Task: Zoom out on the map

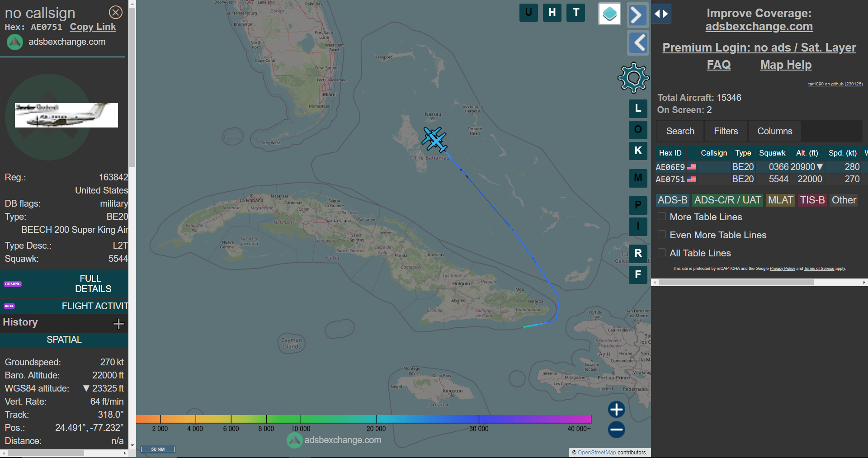Action: (616, 430)
